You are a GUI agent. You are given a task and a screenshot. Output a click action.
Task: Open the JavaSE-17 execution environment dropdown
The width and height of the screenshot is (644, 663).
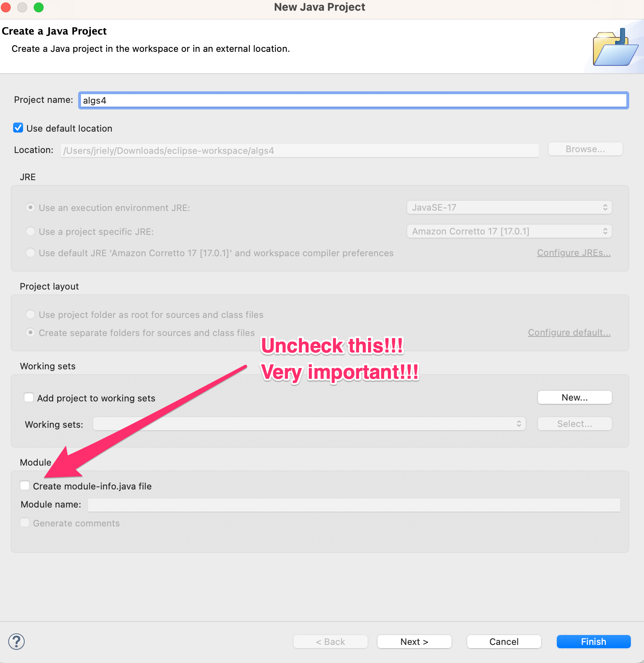coord(509,208)
